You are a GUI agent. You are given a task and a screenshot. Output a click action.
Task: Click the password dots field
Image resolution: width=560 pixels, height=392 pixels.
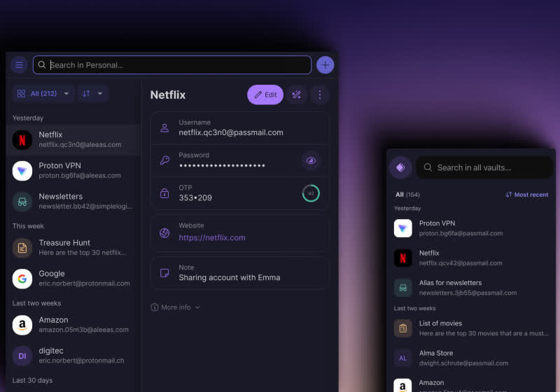tap(222, 165)
